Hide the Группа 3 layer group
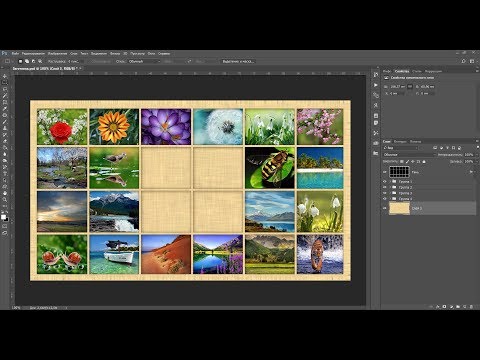This screenshot has height=360, width=480. coord(385,193)
